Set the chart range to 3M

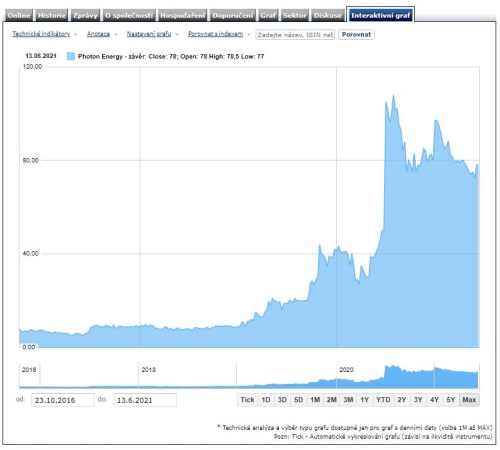[348, 400]
